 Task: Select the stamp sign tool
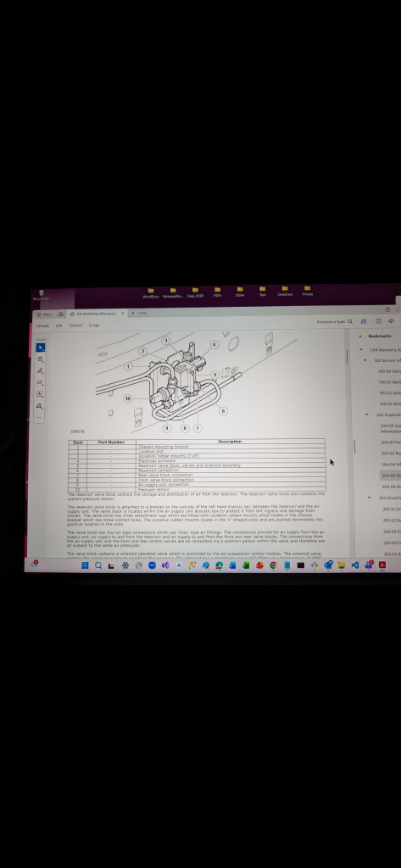click(x=40, y=406)
